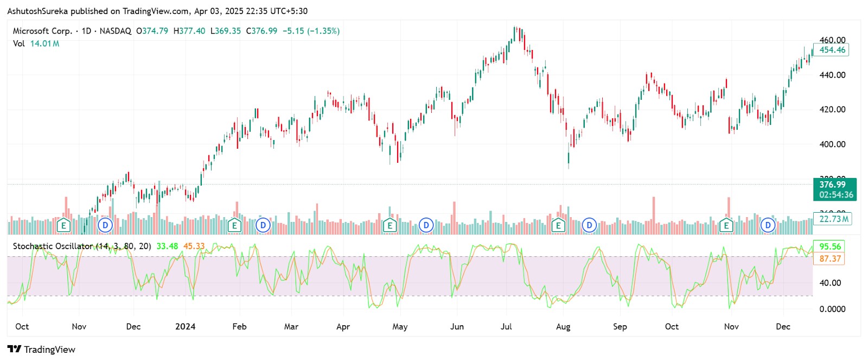Click the dividend marker in mid-November 2023
Screen dimensions: 868x362
(x=105, y=225)
